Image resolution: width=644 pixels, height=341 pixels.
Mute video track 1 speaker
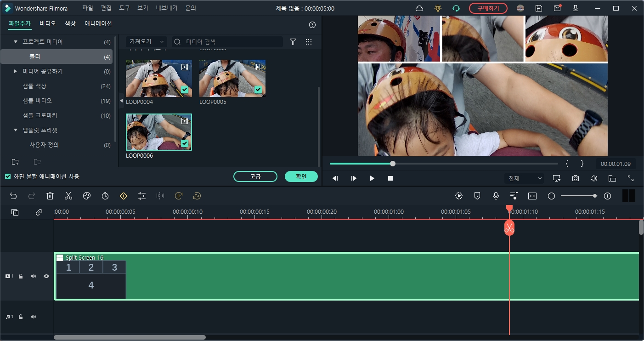pos(34,276)
